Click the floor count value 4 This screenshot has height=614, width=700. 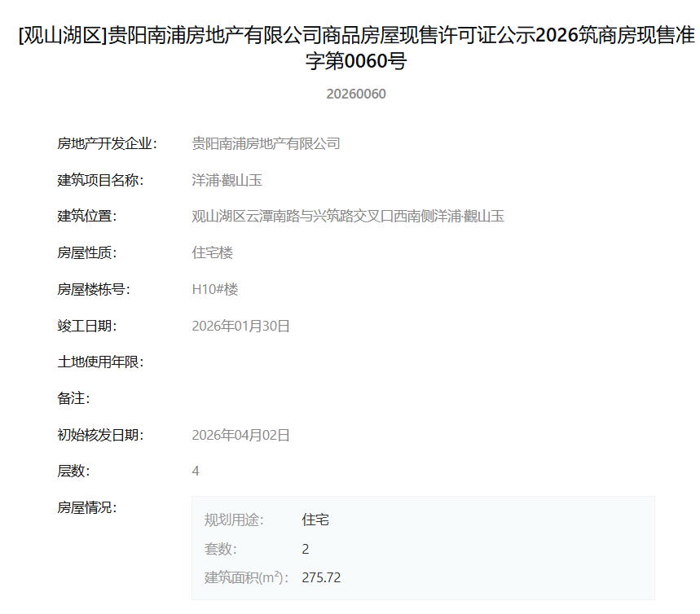[x=196, y=471]
